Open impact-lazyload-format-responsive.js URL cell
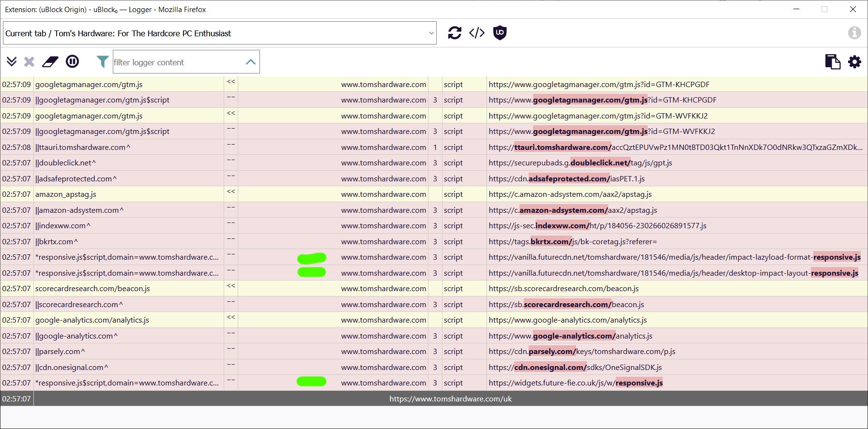 click(677, 257)
